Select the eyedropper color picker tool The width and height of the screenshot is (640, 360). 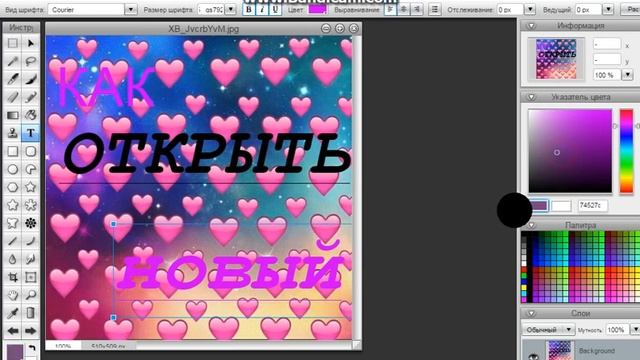13,313
